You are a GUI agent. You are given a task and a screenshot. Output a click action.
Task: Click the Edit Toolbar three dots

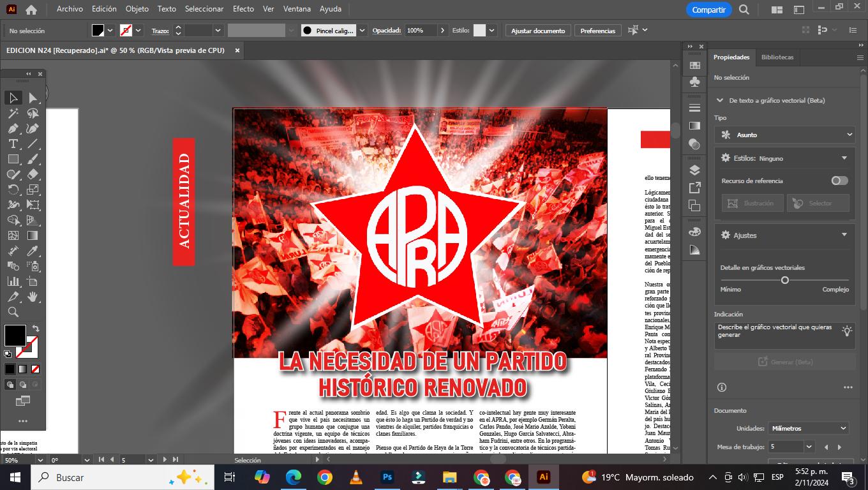(23, 421)
